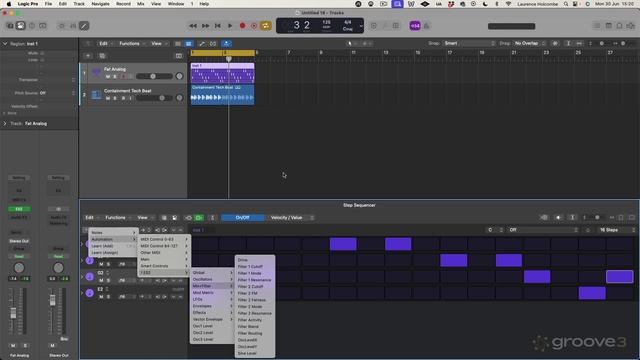
Task: Click the Fast Forward transport button
Action: pos(205,26)
